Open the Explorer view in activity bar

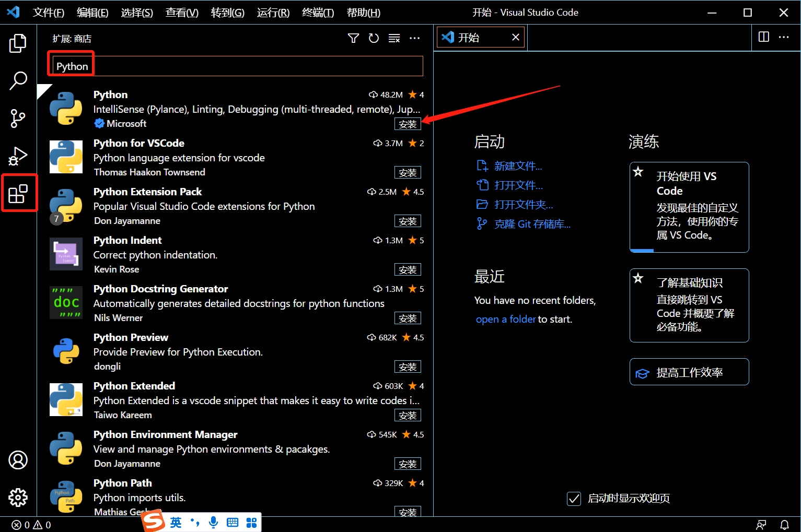click(18, 43)
